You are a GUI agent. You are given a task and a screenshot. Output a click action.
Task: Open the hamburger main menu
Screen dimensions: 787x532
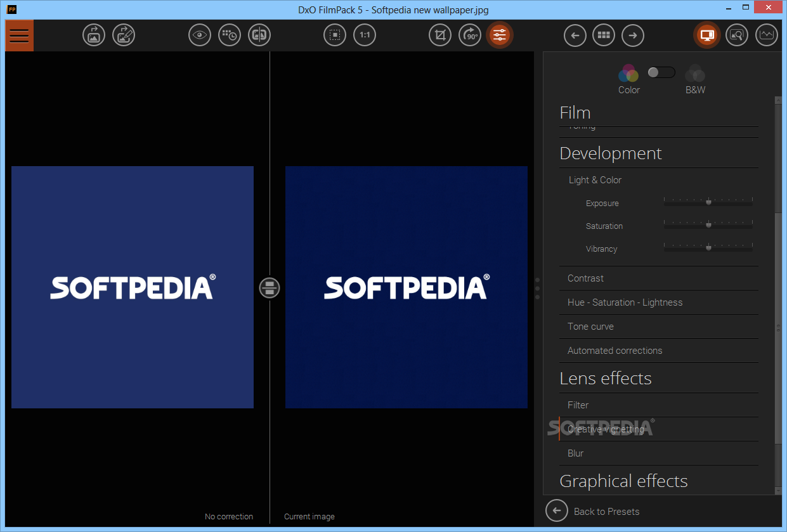[x=19, y=36]
